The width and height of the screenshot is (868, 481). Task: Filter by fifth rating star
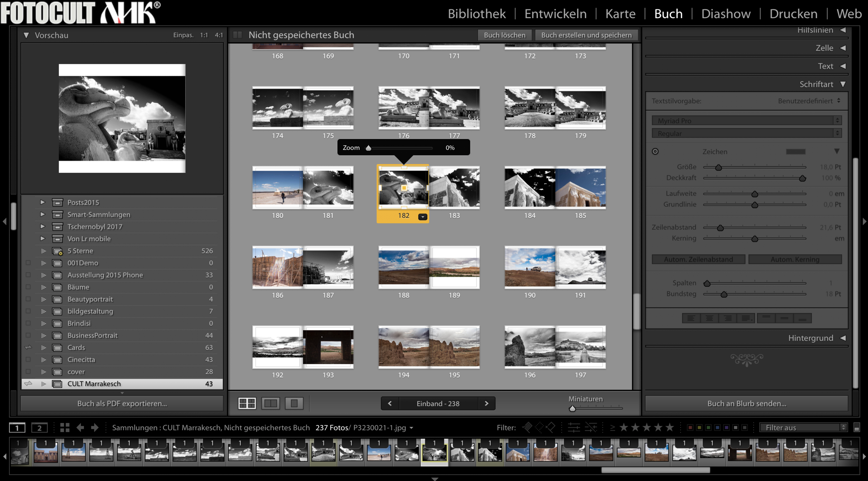pos(670,427)
